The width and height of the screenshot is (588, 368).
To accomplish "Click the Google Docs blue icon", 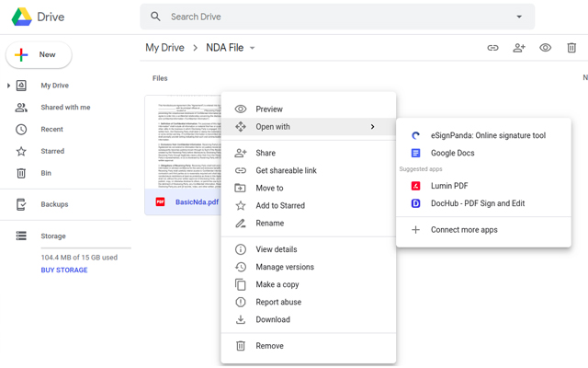I will 415,154.
